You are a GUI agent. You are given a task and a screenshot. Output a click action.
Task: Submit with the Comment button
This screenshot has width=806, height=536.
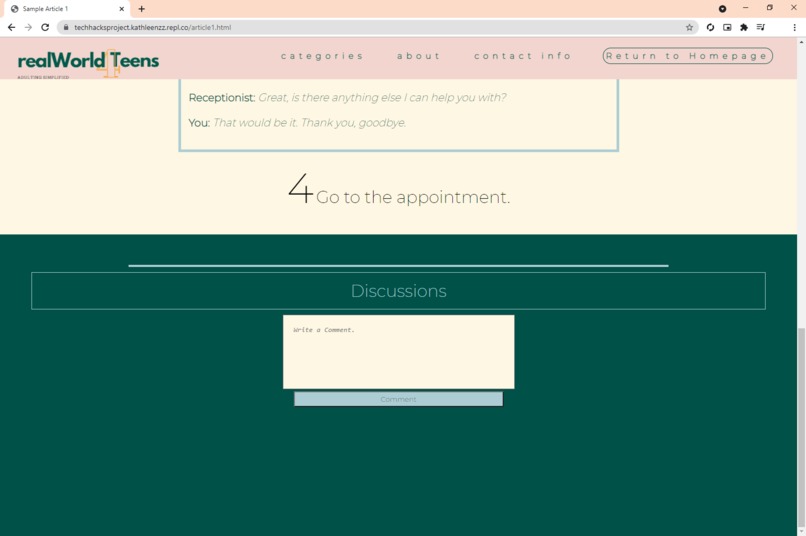tap(398, 399)
